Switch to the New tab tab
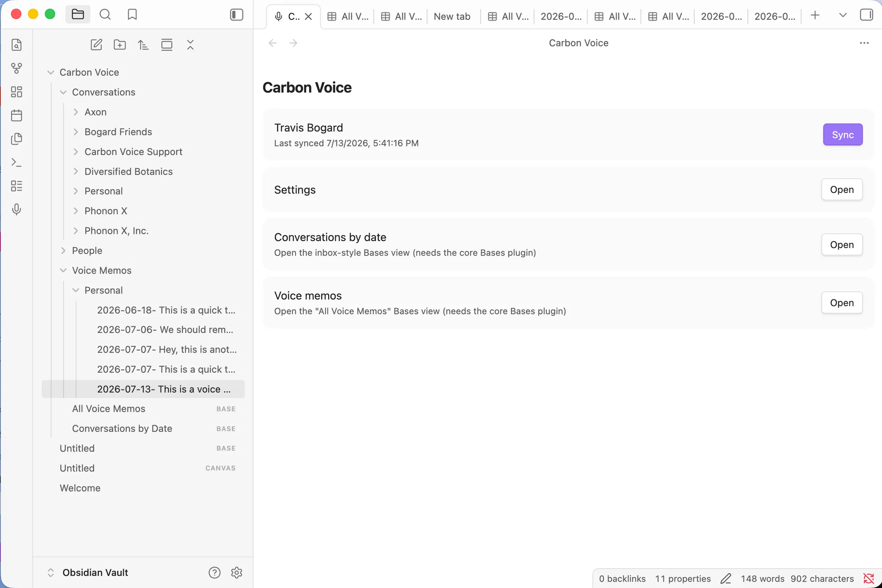This screenshot has height=588, width=882. click(x=452, y=17)
